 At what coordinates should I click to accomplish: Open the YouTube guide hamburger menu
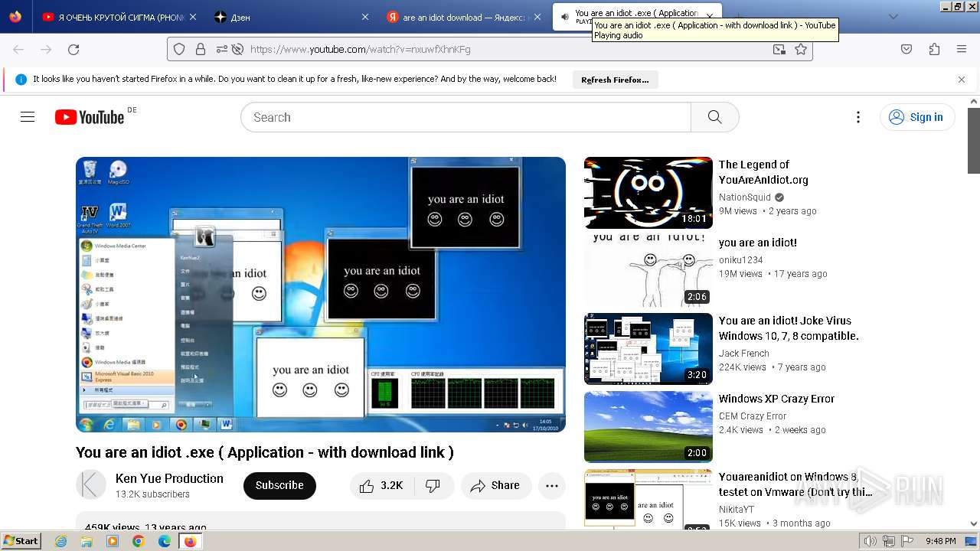click(x=28, y=117)
